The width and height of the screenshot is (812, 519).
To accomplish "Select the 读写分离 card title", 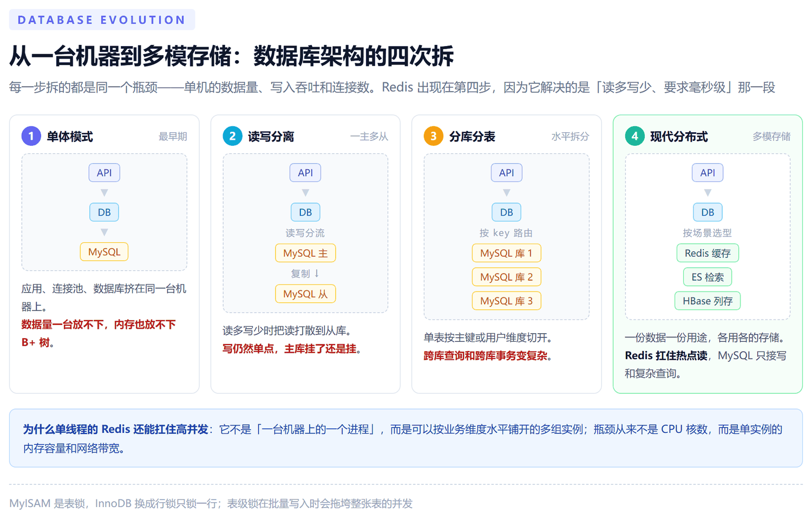I will pyautogui.click(x=271, y=137).
